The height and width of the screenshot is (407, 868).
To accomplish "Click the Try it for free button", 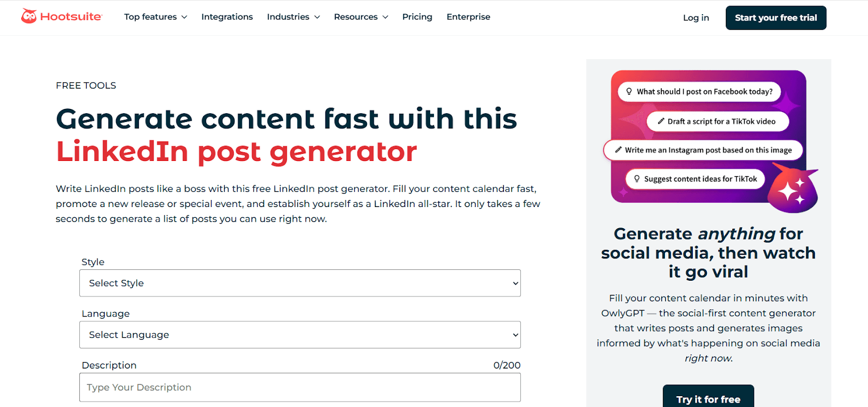I will (707, 399).
